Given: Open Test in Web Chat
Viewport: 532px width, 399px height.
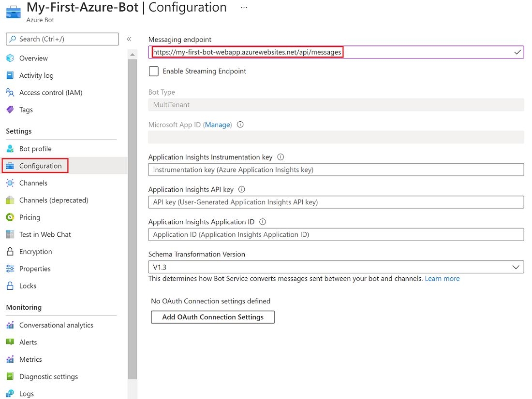Looking at the screenshot, I should pyautogui.click(x=44, y=234).
